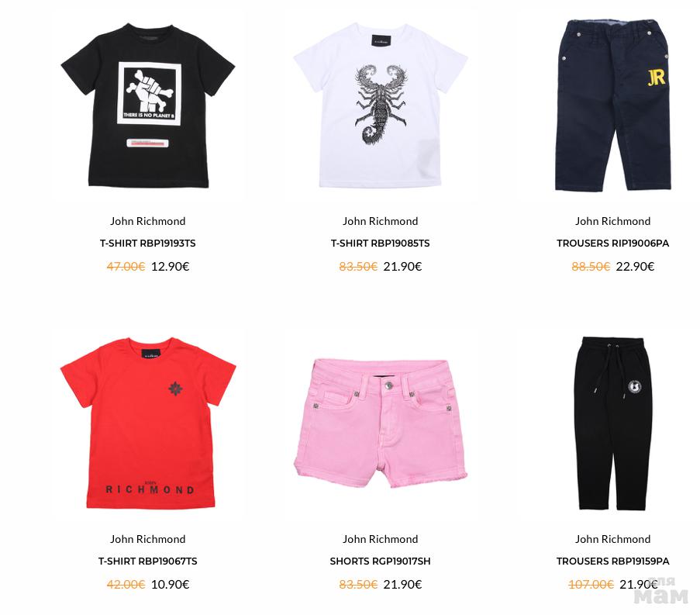This screenshot has height=615, width=700.
Task: Select John Richmond brand above T-SHIRT RBP19193TS
Action: (148, 221)
